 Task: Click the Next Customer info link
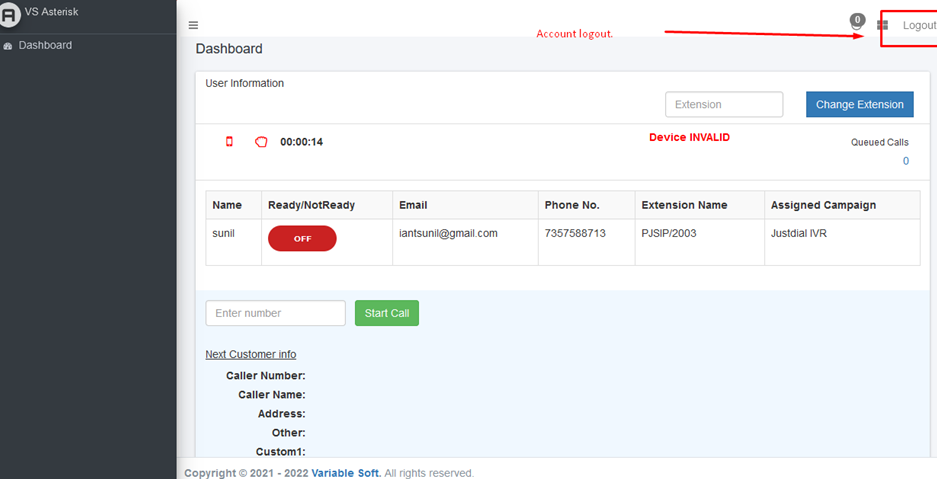click(x=250, y=354)
